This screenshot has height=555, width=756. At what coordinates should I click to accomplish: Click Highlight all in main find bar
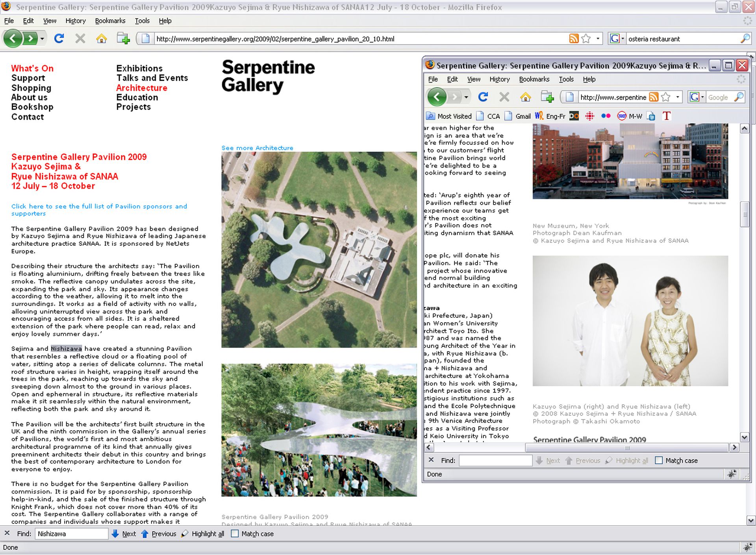point(203,534)
